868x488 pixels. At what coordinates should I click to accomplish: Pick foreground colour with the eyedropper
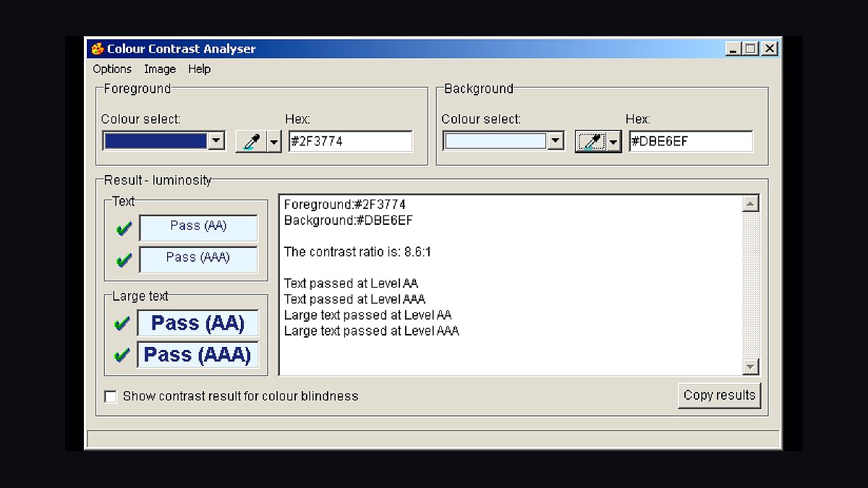[251, 142]
